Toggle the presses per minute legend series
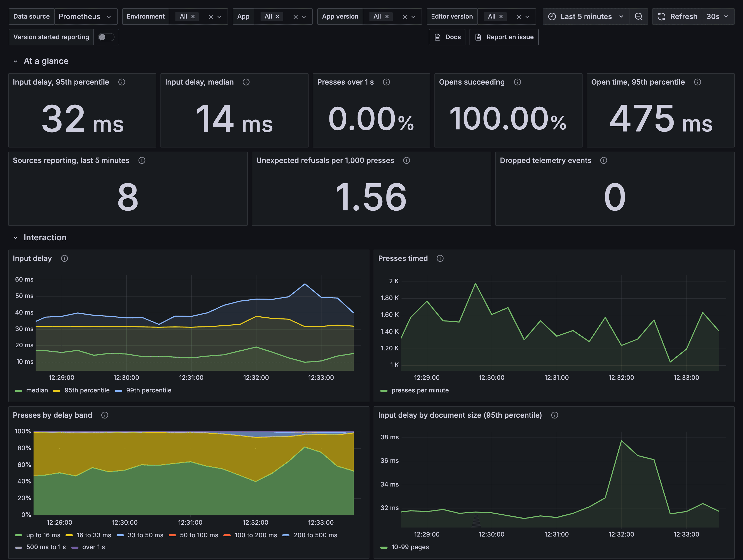The height and width of the screenshot is (560, 743). [420, 390]
